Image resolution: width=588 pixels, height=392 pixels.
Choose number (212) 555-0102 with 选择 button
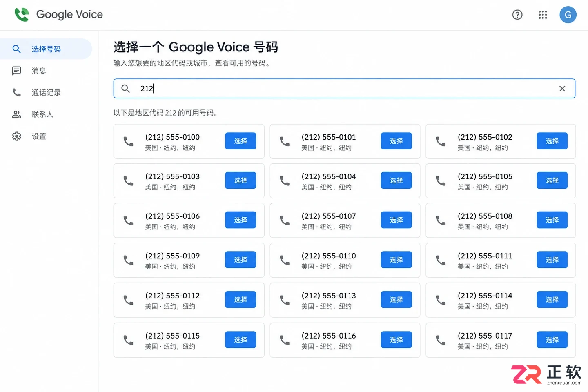click(552, 141)
